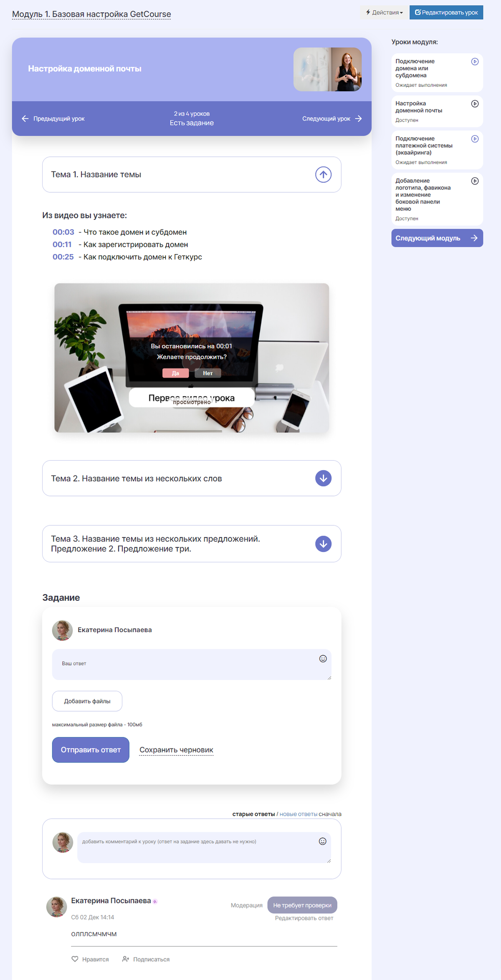Expand Тема 2 with the down arrow icon
501x980 pixels.
click(x=323, y=478)
